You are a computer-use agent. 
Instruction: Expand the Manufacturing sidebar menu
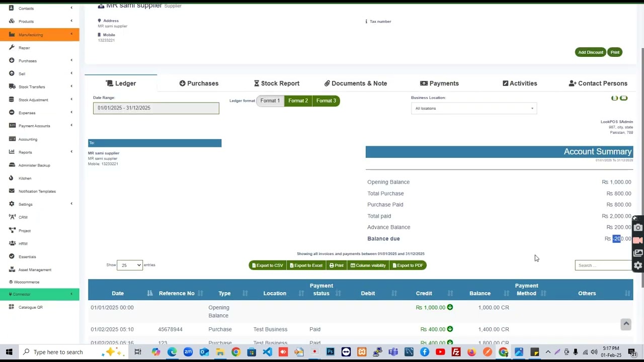[39, 34]
